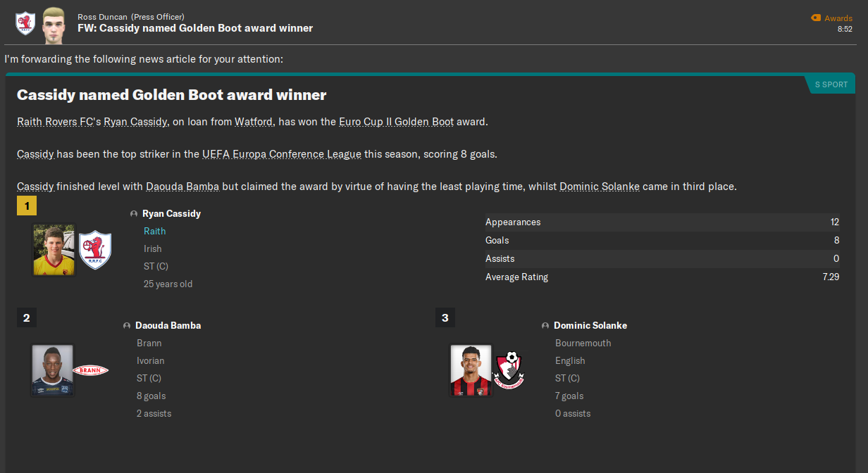Open the Euro Cup II Golden Boot link

click(396, 122)
